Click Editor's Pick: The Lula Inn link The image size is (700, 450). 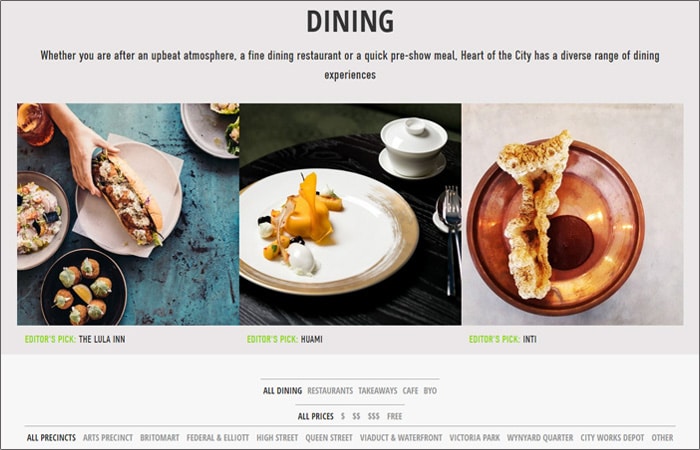pos(75,339)
